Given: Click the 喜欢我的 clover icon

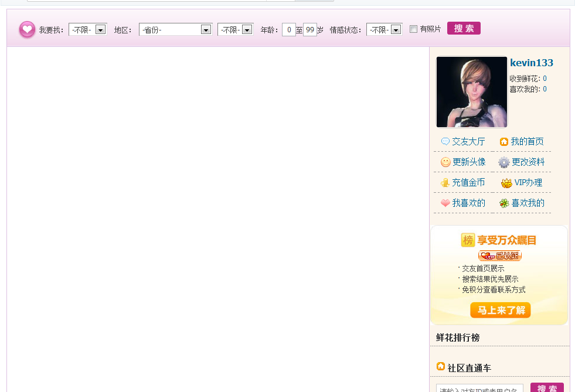Looking at the screenshot, I should point(504,203).
